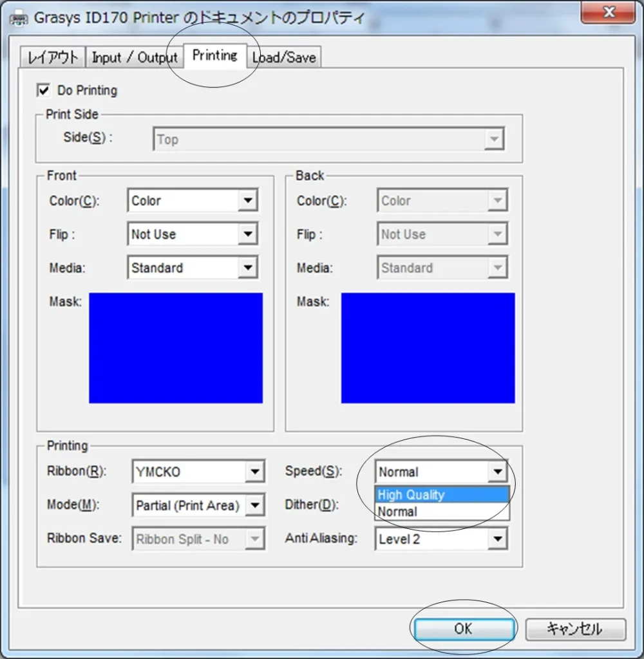Screen dimensions: 644x659
Task: Click the printer icon in the title bar
Action: point(19,19)
